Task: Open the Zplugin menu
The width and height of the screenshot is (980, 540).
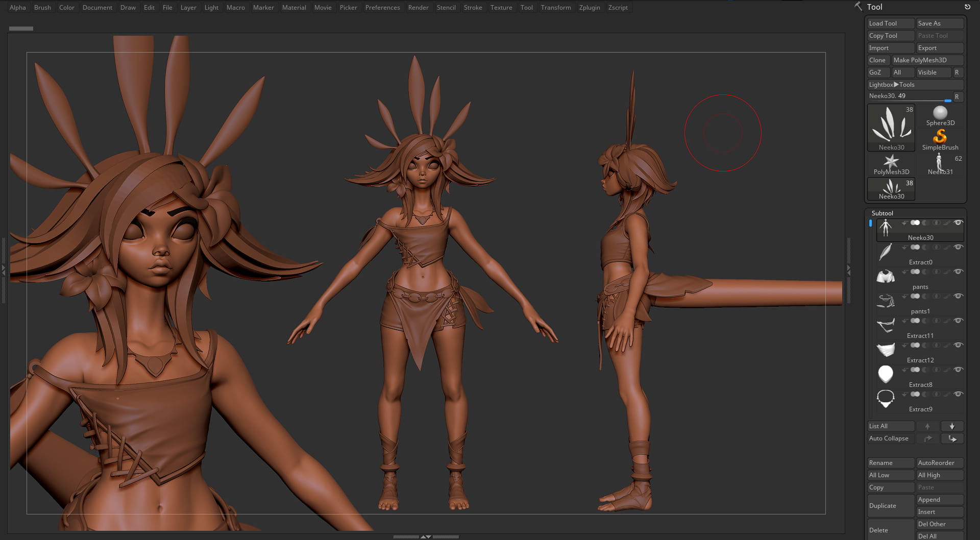Action: [x=590, y=8]
